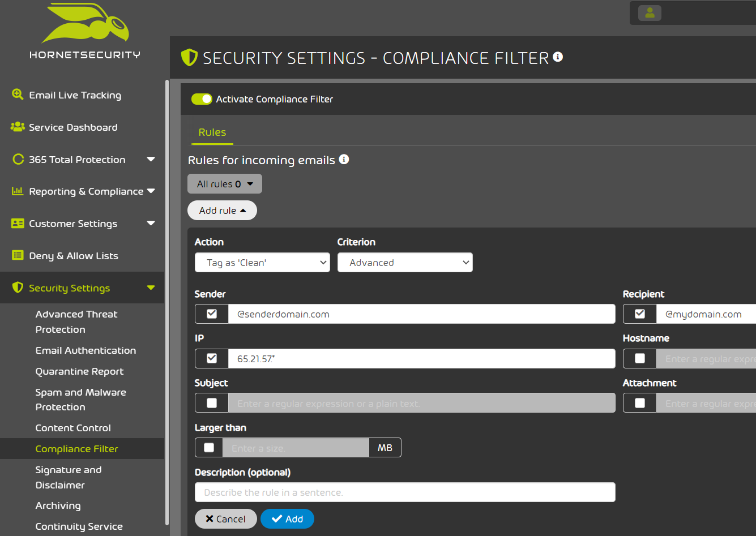Collapse the Add rule panel
Viewport: 756px width, 536px height.
pos(222,211)
